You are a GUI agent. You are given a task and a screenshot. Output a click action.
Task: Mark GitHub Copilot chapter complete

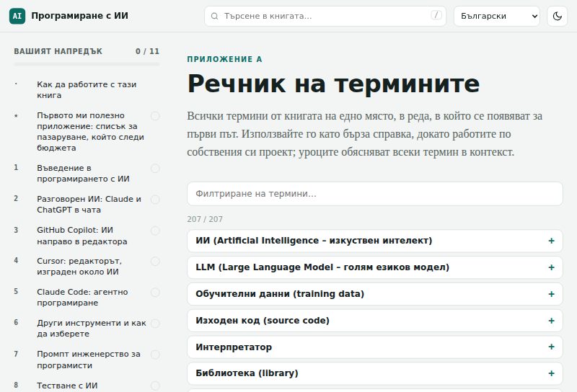click(155, 231)
